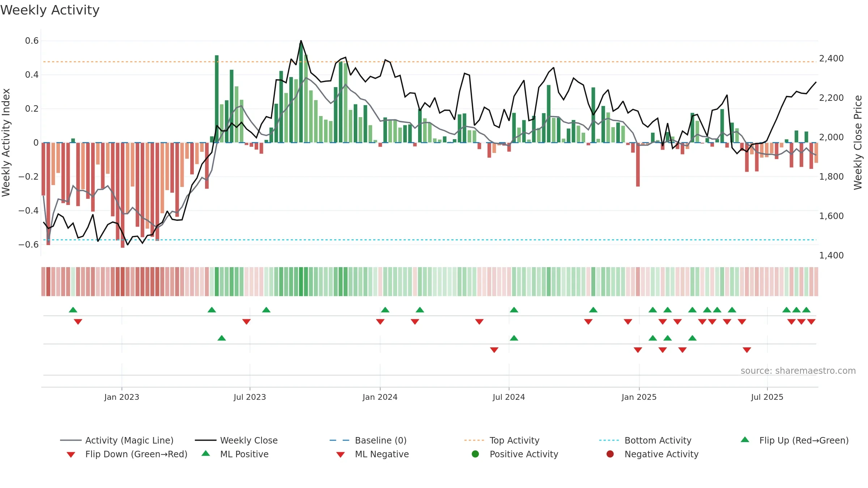Click the Weekly Activity chart title

coord(50,10)
